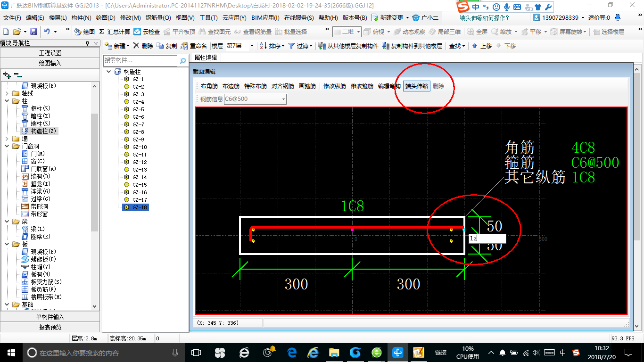Undo the last action
The width and height of the screenshot is (644, 362).
coord(47,32)
